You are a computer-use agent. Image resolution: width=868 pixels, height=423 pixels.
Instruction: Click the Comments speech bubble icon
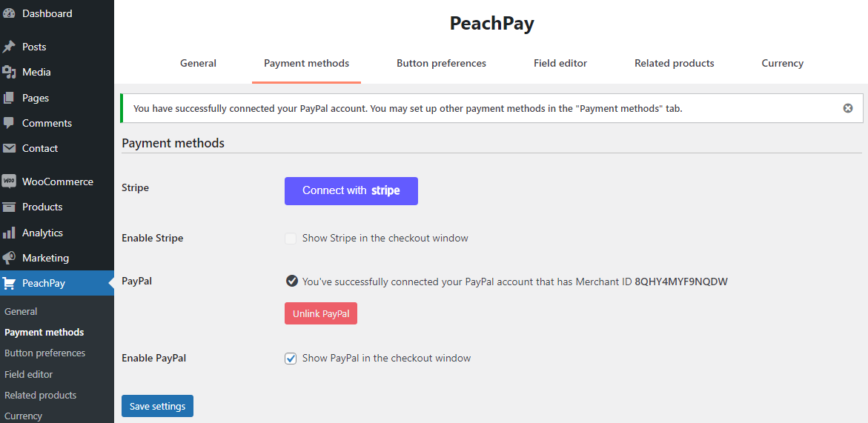pos(9,123)
